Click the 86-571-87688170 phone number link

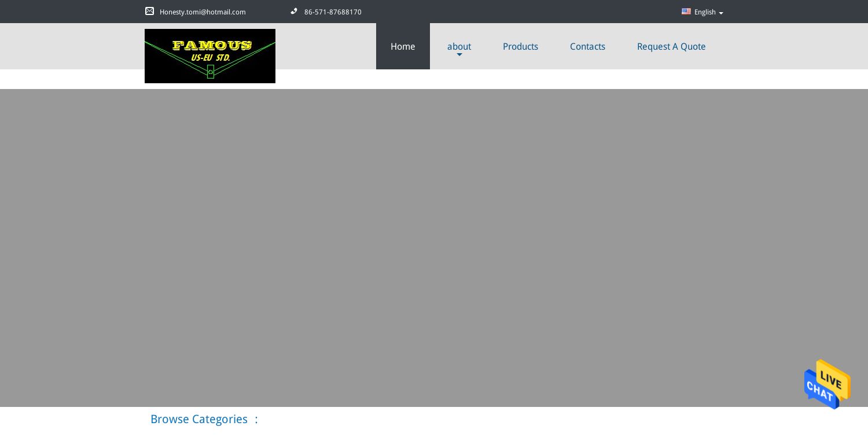click(x=333, y=12)
